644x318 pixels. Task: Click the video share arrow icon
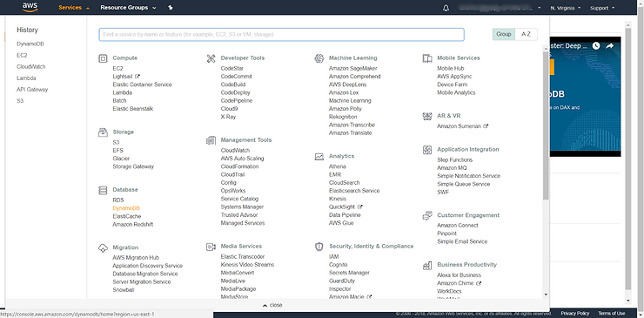(x=609, y=46)
